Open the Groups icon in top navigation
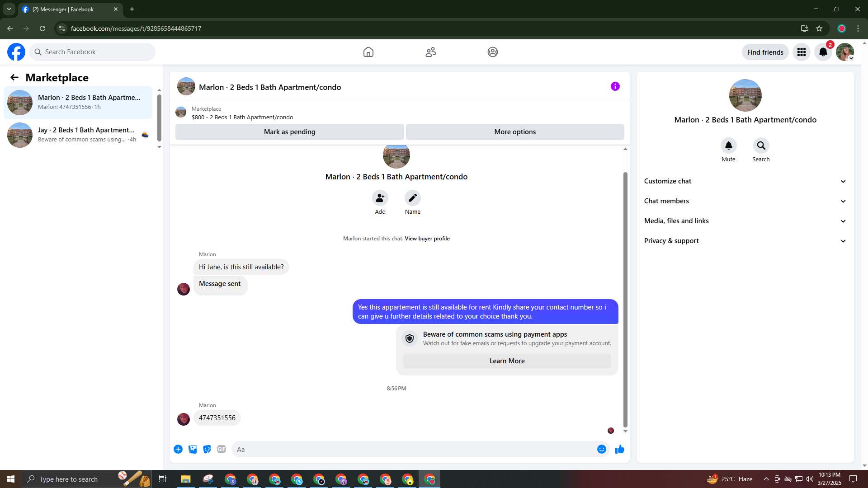Image resolution: width=868 pixels, height=488 pixels. point(493,52)
